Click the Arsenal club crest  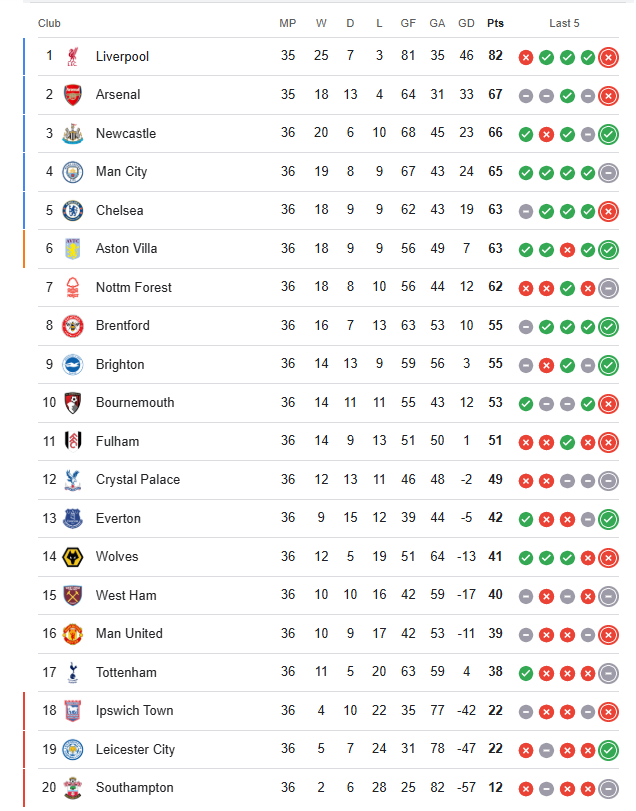pos(73,95)
